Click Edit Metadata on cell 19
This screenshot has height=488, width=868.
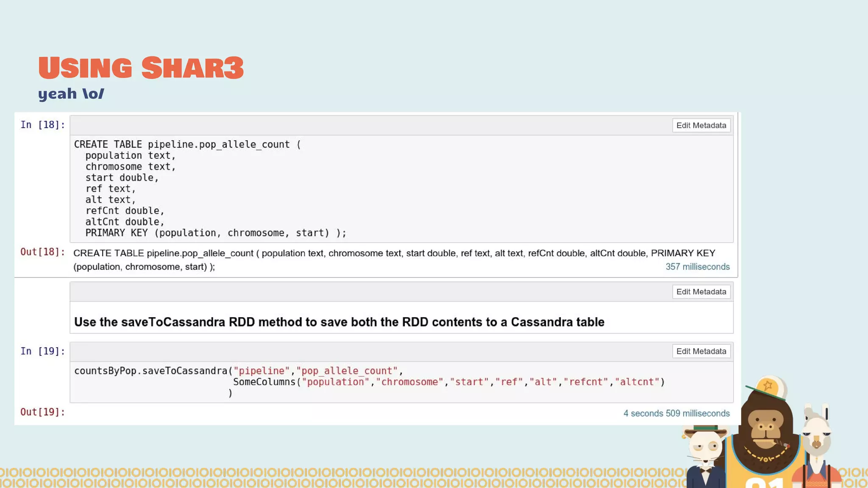701,351
